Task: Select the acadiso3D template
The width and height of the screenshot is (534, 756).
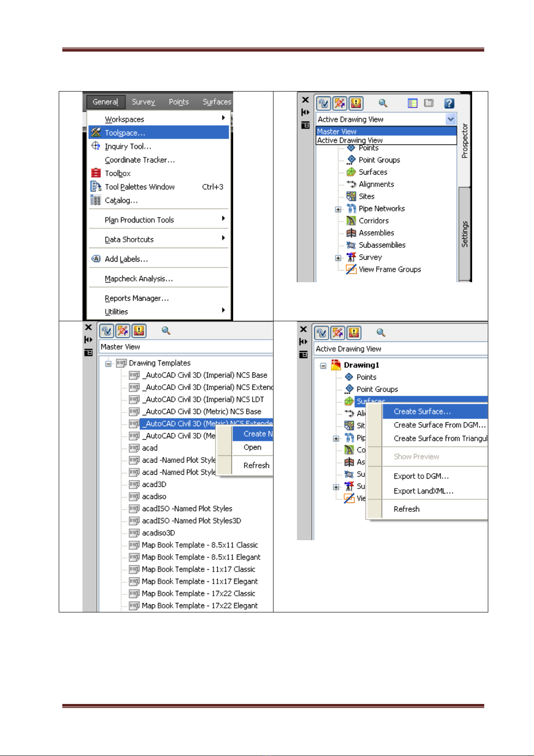Action: 159,533
